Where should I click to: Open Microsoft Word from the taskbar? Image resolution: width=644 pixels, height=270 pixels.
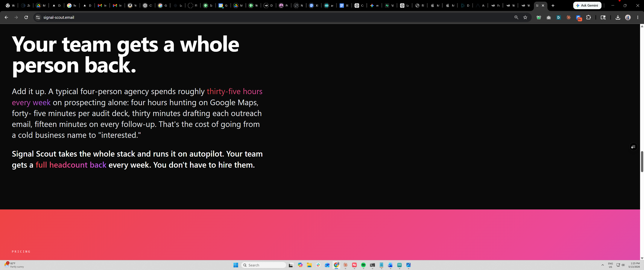pos(391,265)
